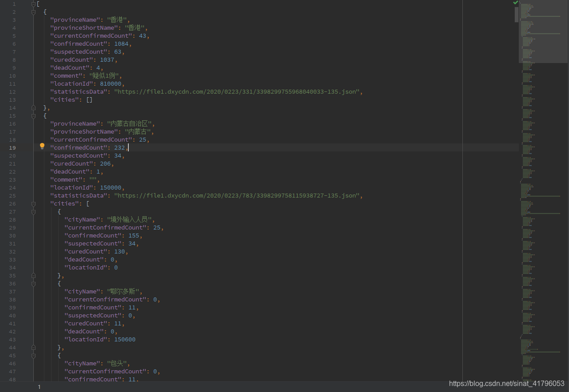569x392 pixels.
Task: Collapse the root array fold marker on line 1
Action: click(33, 4)
